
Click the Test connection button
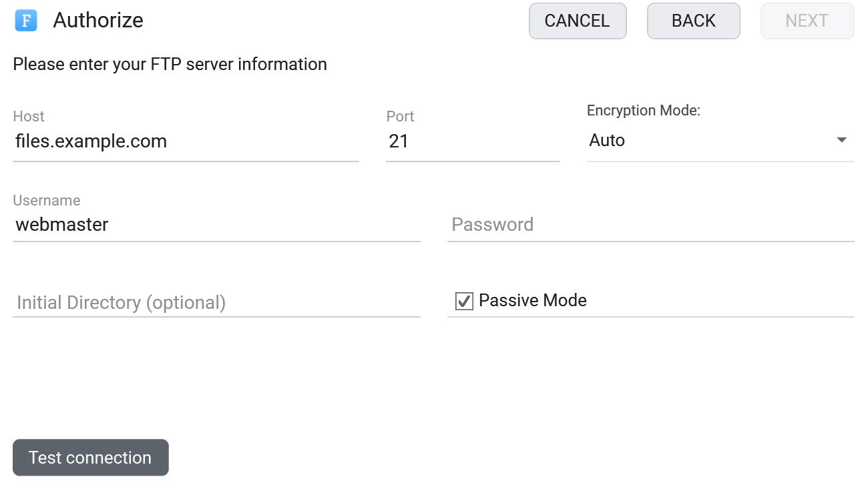tap(91, 458)
